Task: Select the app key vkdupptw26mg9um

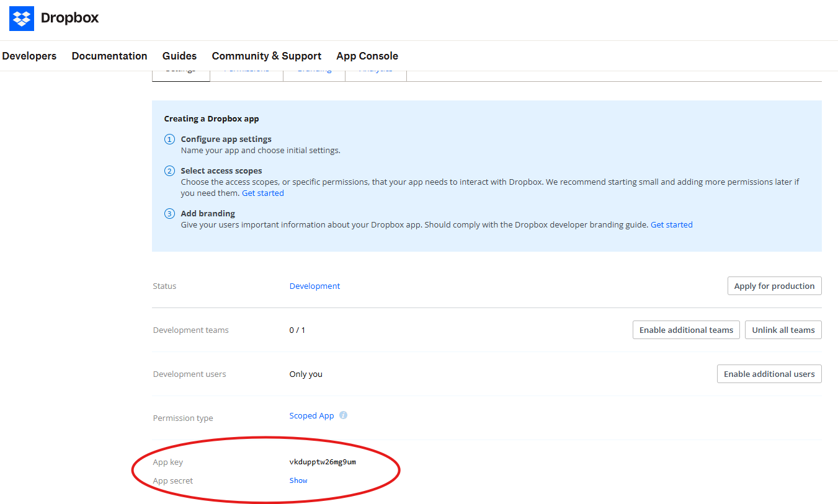Action: point(323,462)
